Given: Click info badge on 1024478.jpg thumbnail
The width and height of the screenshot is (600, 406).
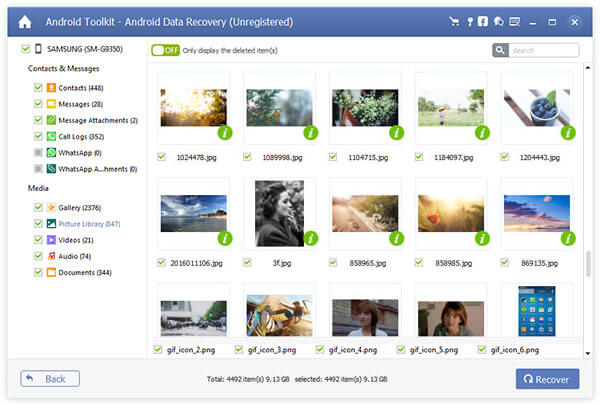Looking at the screenshot, I should tap(225, 132).
